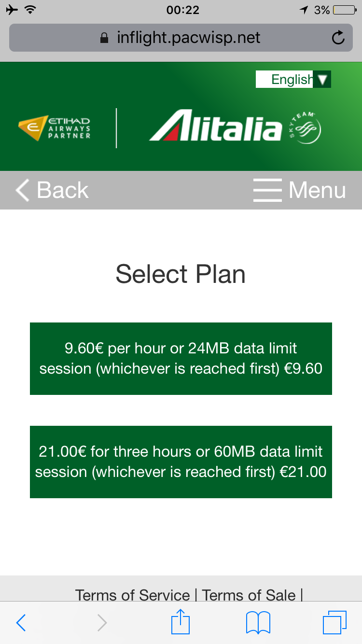The width and height of the screenshot is (362, 644).
Task: Tap the SkyTeam emblem icon
Action: (305, 127)
